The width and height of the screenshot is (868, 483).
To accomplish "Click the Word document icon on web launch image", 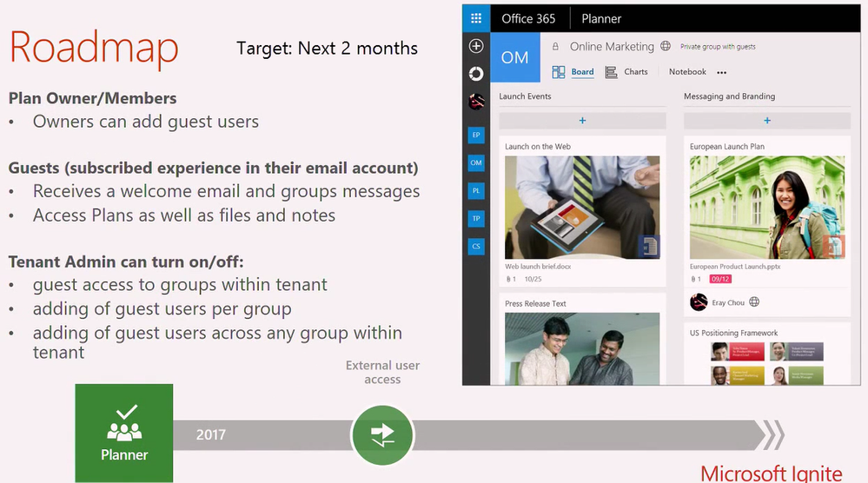I will (649, 246).
